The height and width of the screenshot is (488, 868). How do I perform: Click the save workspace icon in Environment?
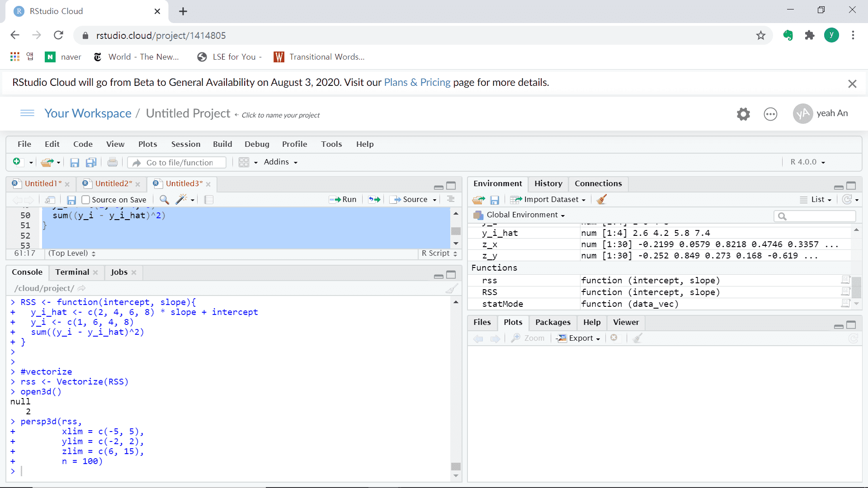(x=495, y=199)
